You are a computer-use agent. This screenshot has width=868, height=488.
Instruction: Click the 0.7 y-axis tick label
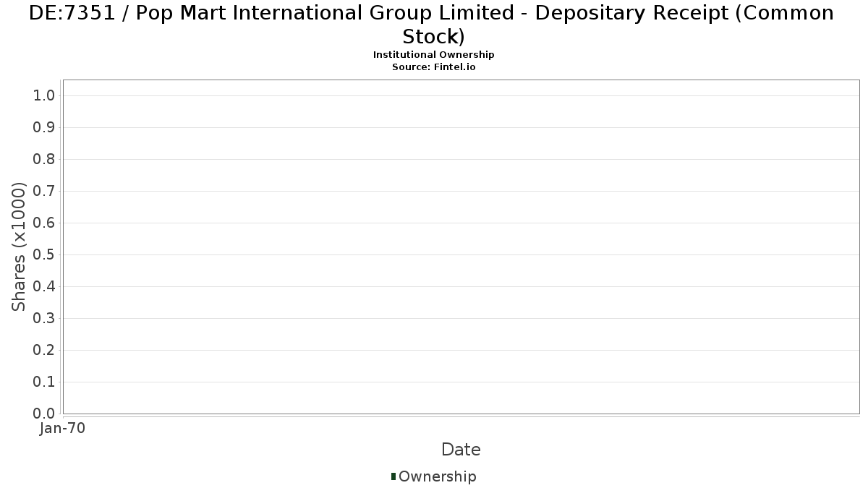44,192
